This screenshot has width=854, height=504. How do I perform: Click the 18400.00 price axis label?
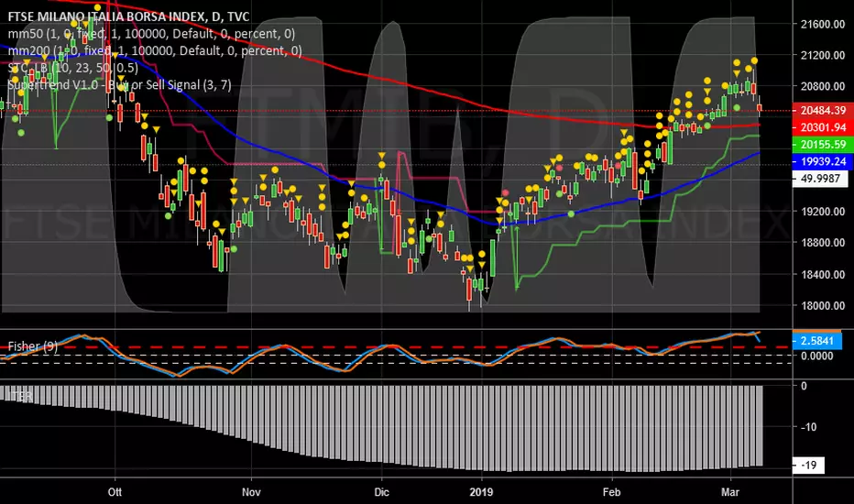tap(823, 274)
